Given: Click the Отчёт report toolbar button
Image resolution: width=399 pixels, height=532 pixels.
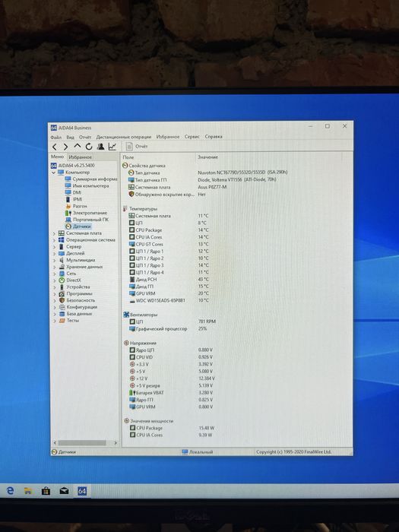Looking at the screenshot, I should 137,146.
